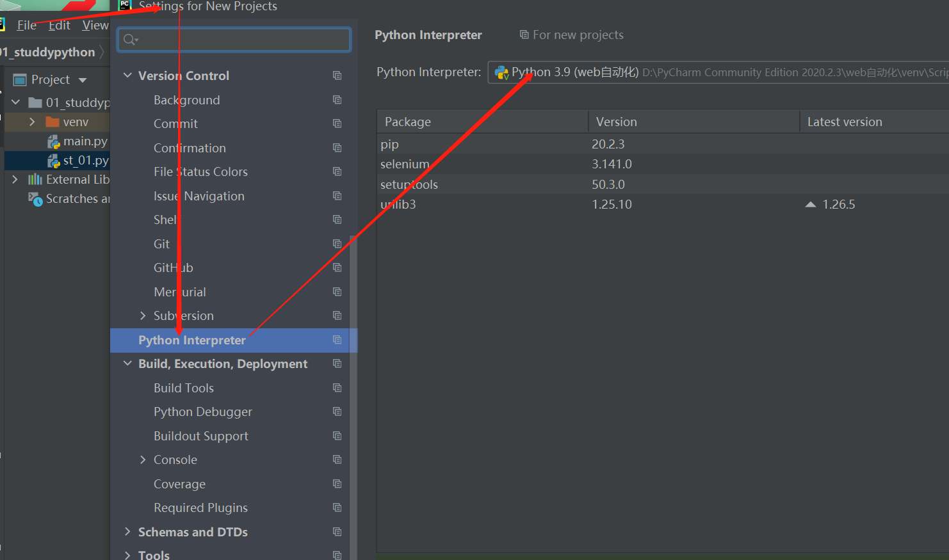This screenshot has width=949, height=560.
Task: Select the st_01.py file in project tree
Action: click(86, 160)
